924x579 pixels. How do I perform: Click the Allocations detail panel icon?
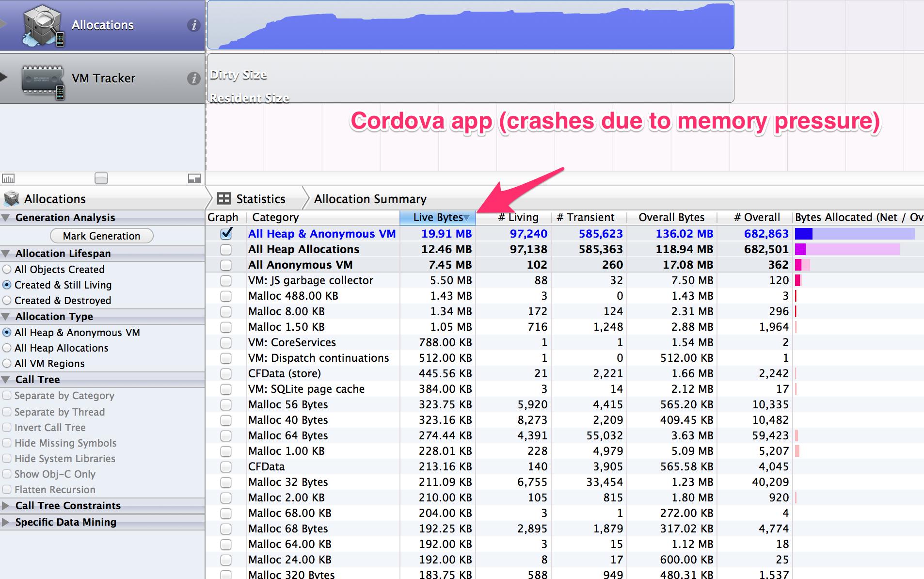click(11, 199)
